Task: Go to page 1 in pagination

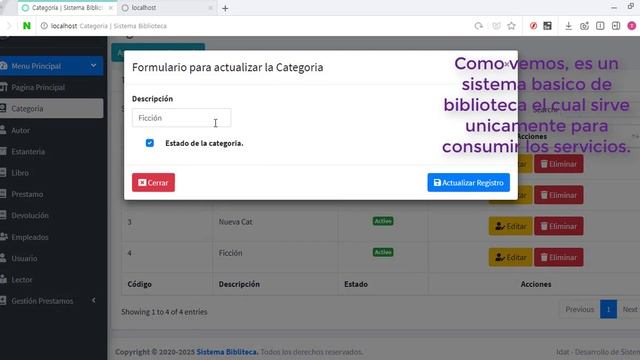Action: pyautogui.click(x=608, y=309)
